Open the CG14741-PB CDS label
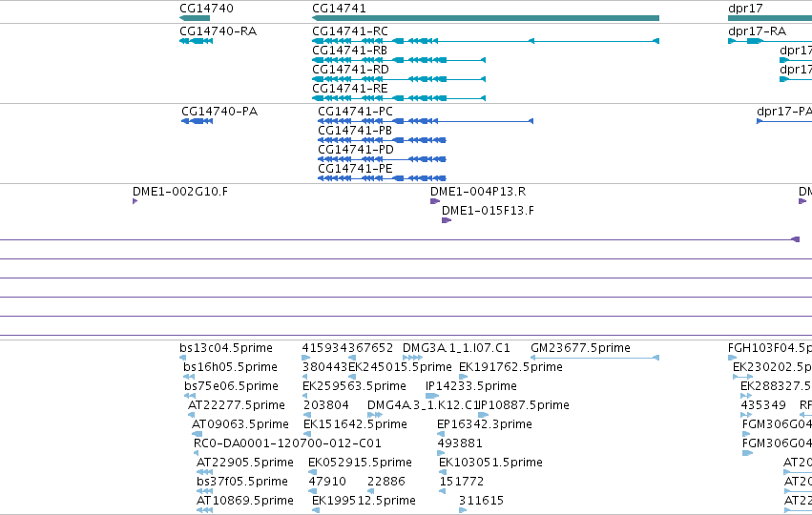The height and width of the screenshot is (515, 812). tap(355, 131)
